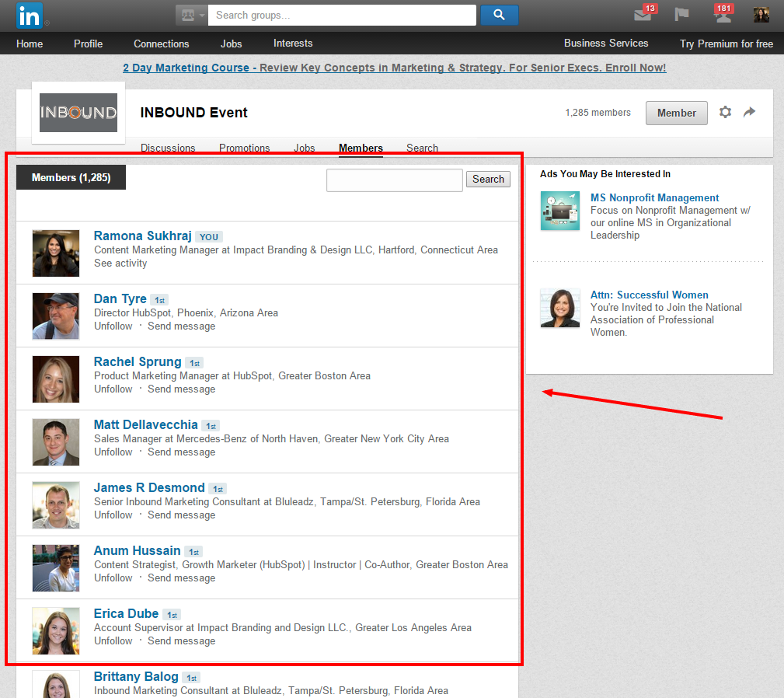Select the Members tab
Screen dimensions: 784x698
click(361, 148)
